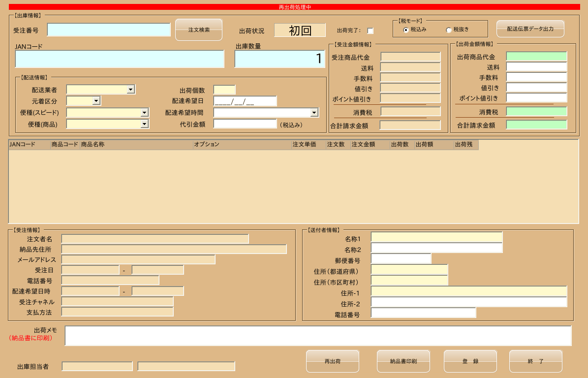Viewport: 588px width, 378px height.
Task: Click the 出荷メモ text area
Action: pos(318,336)
